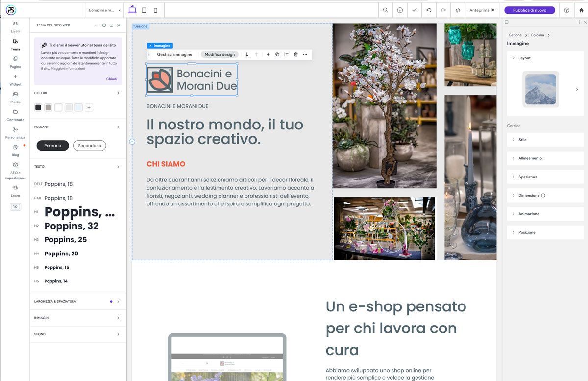Open the site name dropdown Bonacini e m...
This screenshot has width=588, height=381.
tap(105, 10)
